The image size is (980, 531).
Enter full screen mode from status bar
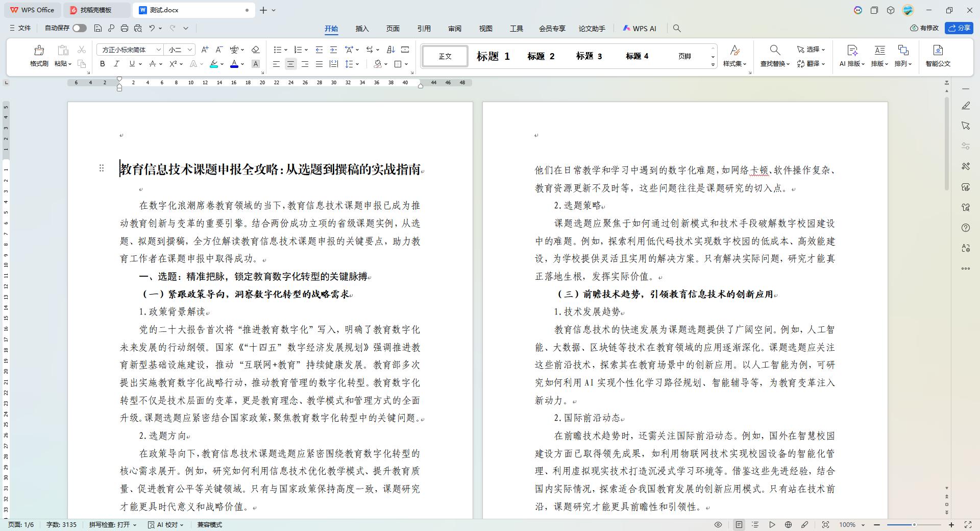968,524
